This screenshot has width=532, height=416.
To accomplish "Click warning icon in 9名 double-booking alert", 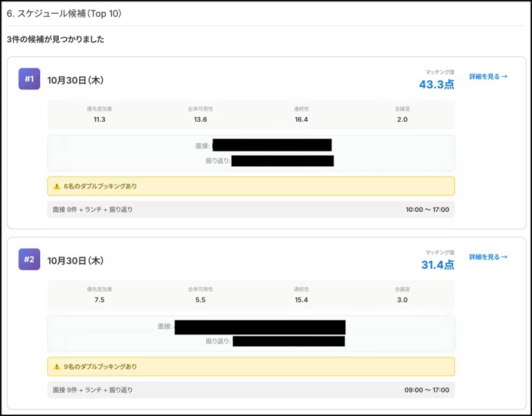I will tap(57, 366).
